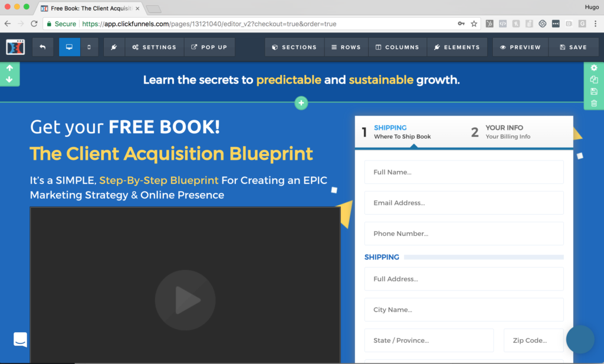
Task: Click the Phone Number field
Action: point(464,234)
